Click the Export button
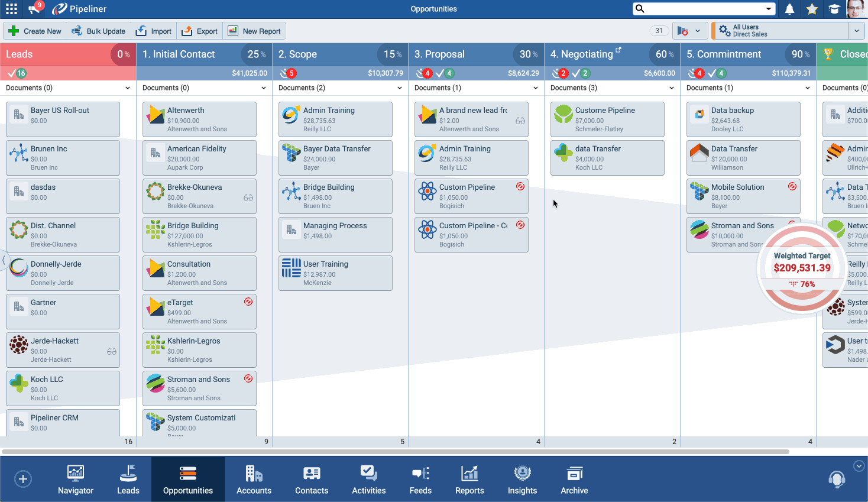The image size is (868, 502). point(199,30)
